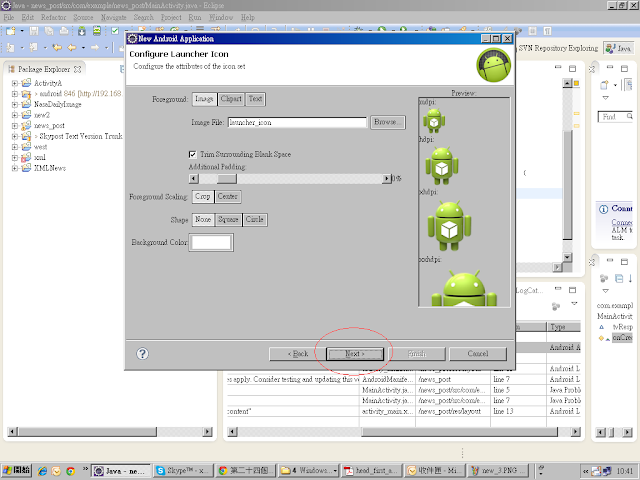Expand the ActivityA project node
Viewport: 640px width, 480px height.
[x=15, y=83]
